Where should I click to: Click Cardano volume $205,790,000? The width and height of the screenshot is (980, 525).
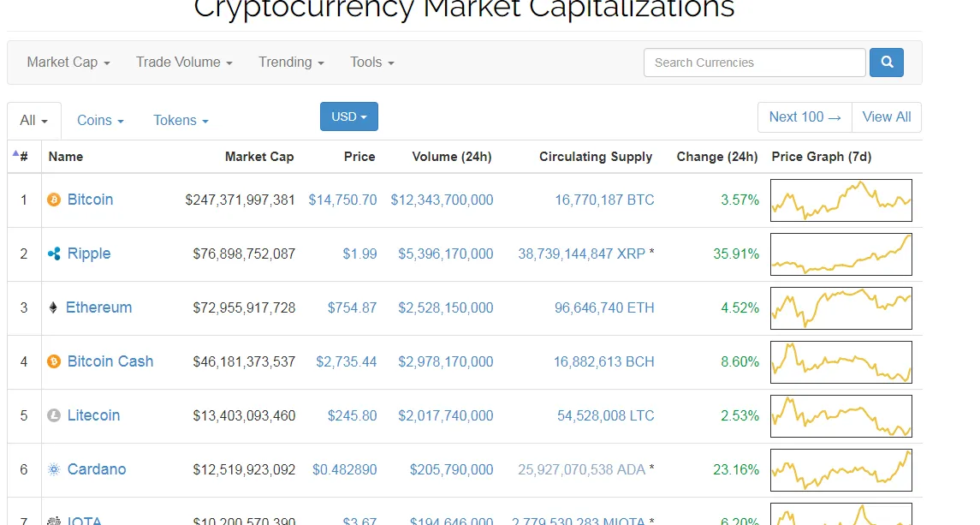point(451,469)
